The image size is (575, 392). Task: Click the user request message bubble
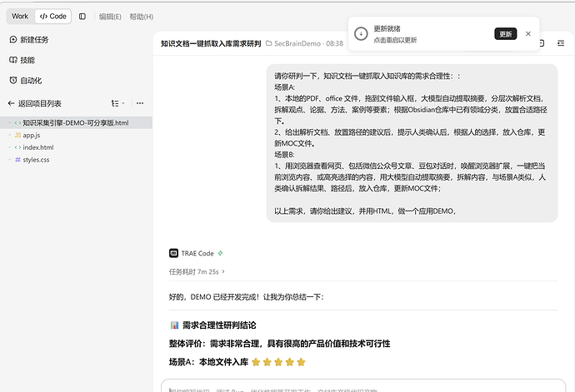pyautogui.click(x=412, y=143)
